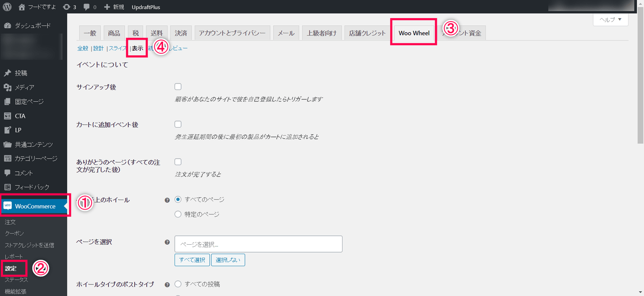Click the speech bubble icon beside コメント
Image resolution: width=644 pixels, height=296 pixels.
(x=8, y=173)
